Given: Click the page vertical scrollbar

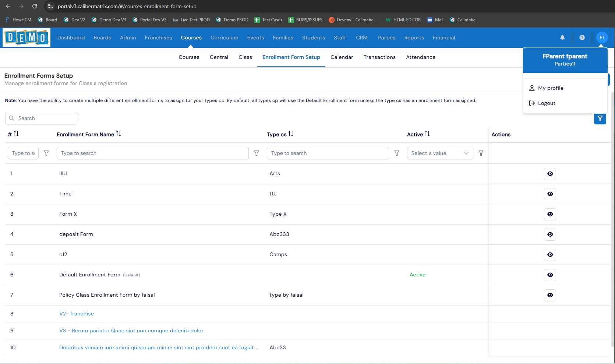Looking at the screenshot, I should [613, 219].
